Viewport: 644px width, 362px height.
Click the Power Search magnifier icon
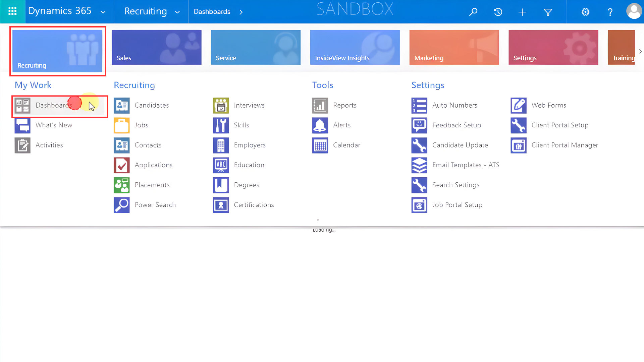click(122, 205)
